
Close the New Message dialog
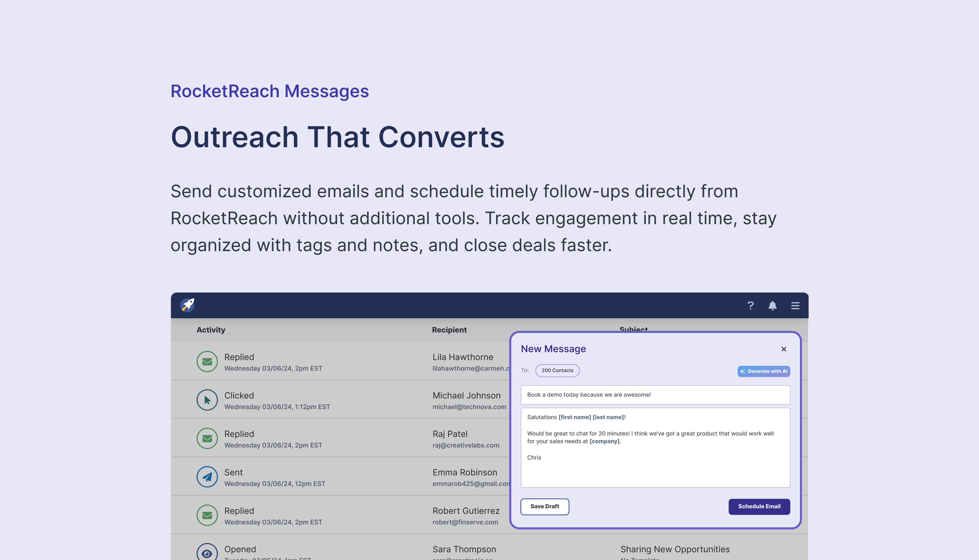(784, 349)
